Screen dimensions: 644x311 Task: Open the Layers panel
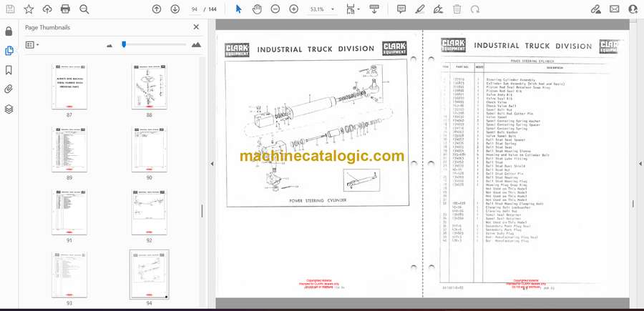pyautogui.click(x=9, y=109)
